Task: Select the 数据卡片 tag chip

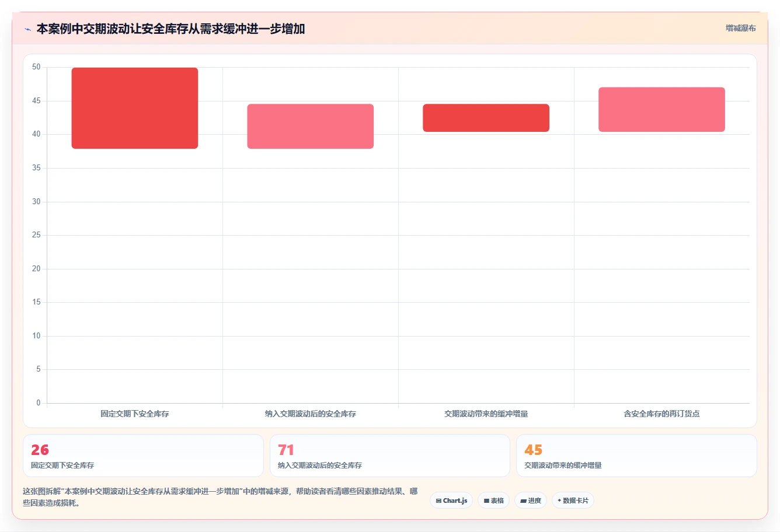Action: 573,501
